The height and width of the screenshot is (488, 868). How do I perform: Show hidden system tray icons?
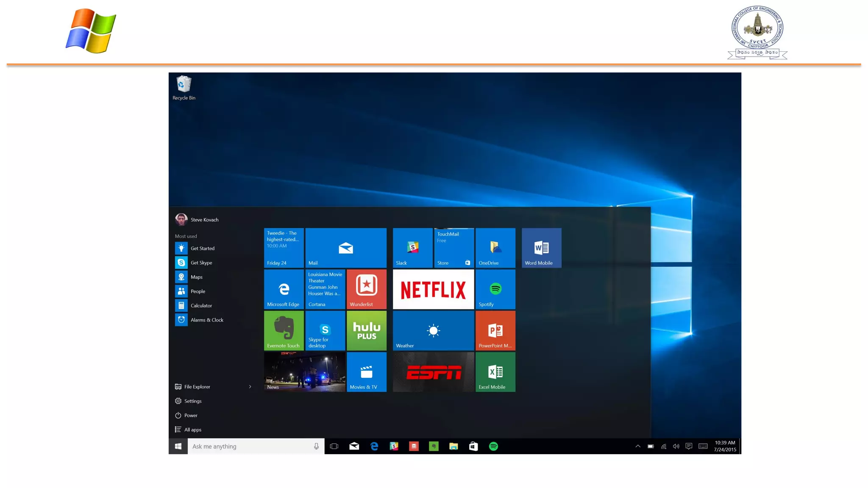pyautogui.click(x=637, y=446)
